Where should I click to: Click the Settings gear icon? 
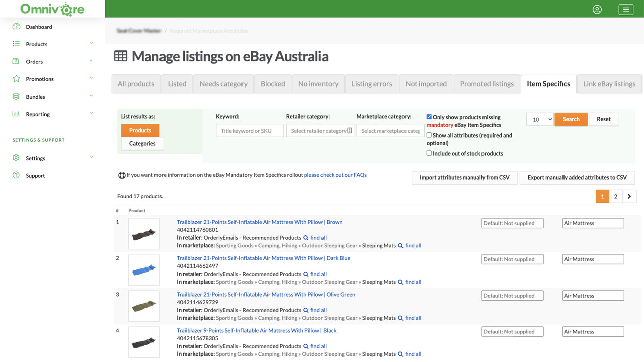pyautogui.click(x=17, y=158)
